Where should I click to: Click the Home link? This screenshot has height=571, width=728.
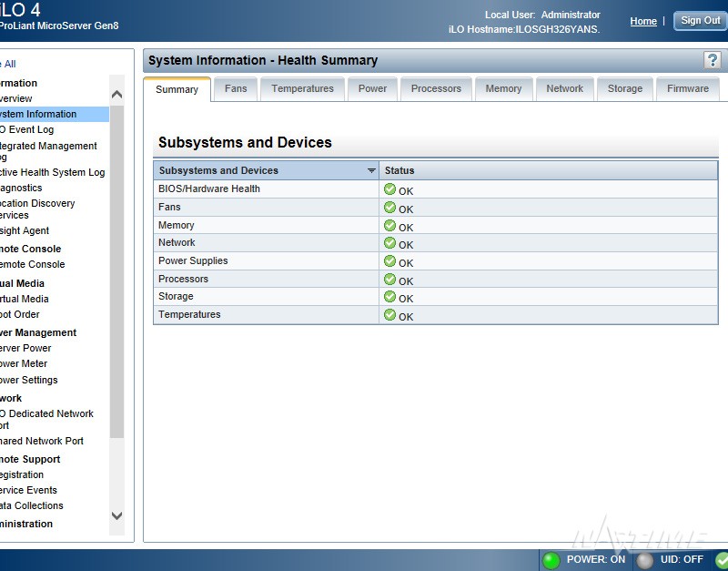[x=643, y=21]
